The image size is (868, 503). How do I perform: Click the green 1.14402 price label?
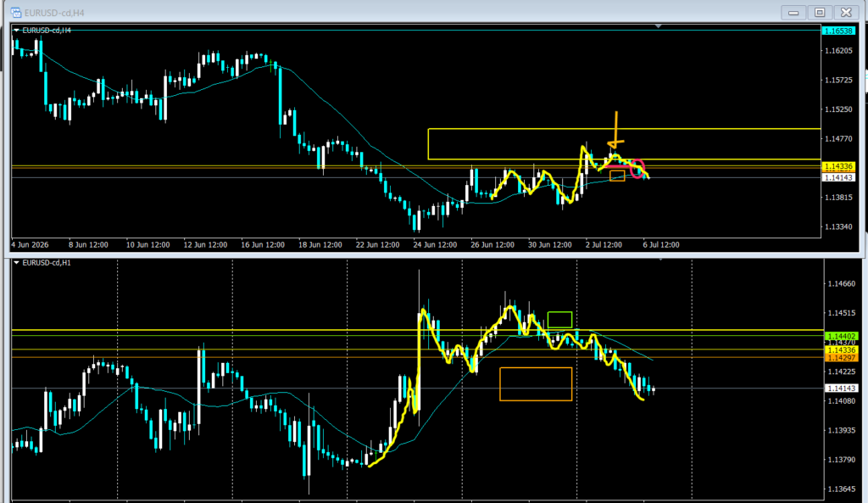click(x=842, y=336)
